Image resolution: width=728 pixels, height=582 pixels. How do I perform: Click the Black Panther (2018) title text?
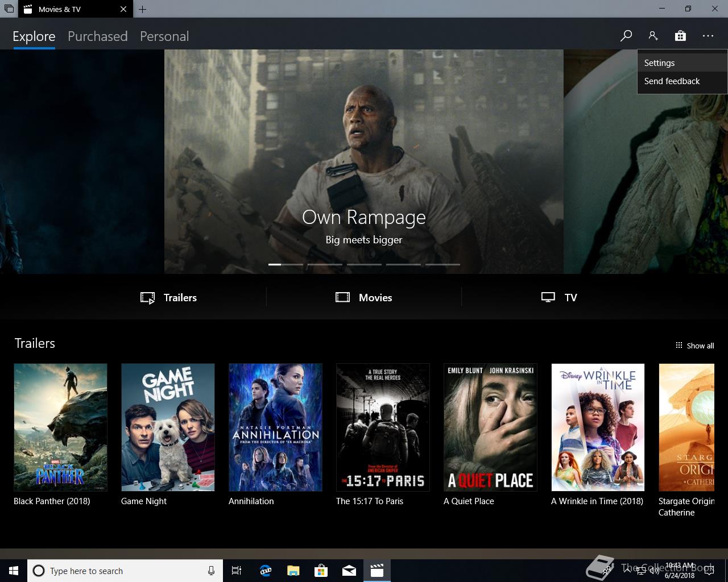point(52,501)
